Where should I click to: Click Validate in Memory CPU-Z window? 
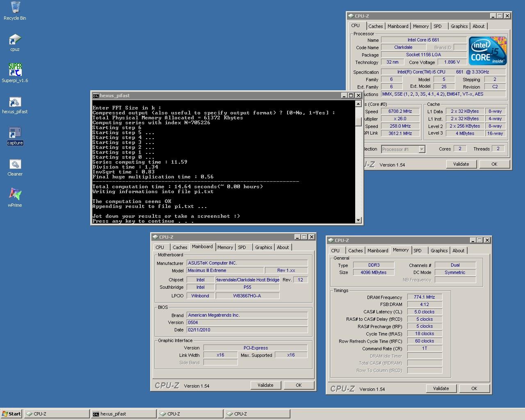441,388
